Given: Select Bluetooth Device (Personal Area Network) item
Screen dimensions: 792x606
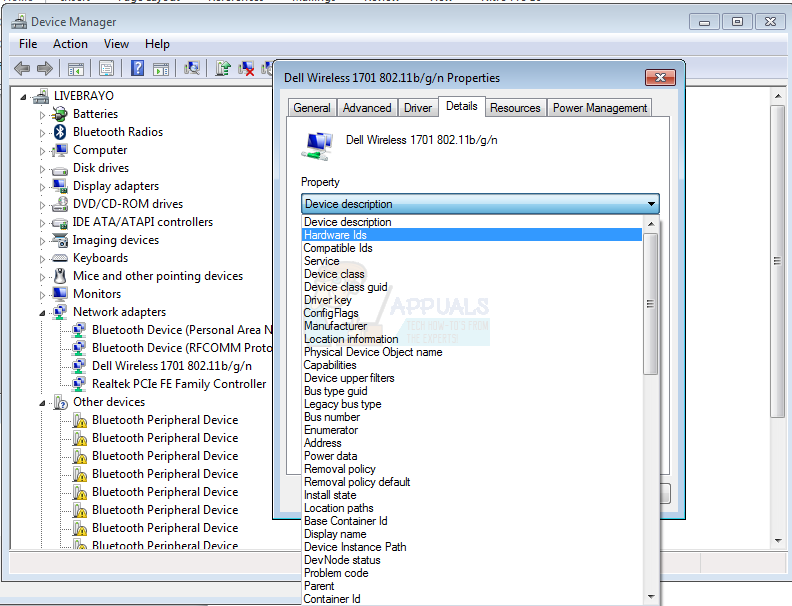Looking at the screenshot, I should (182, 330).
